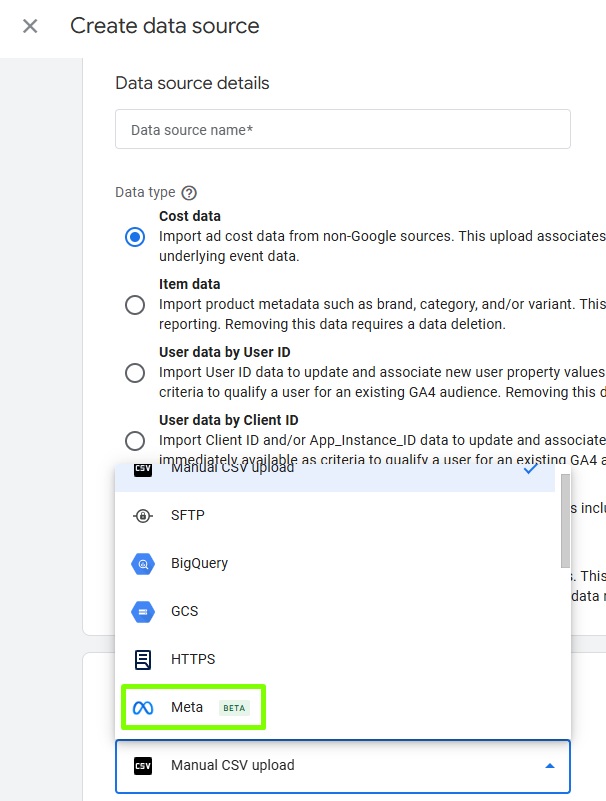Click the upward caret on the import source selector
606x801 pixels.
(x=549, y=766)
